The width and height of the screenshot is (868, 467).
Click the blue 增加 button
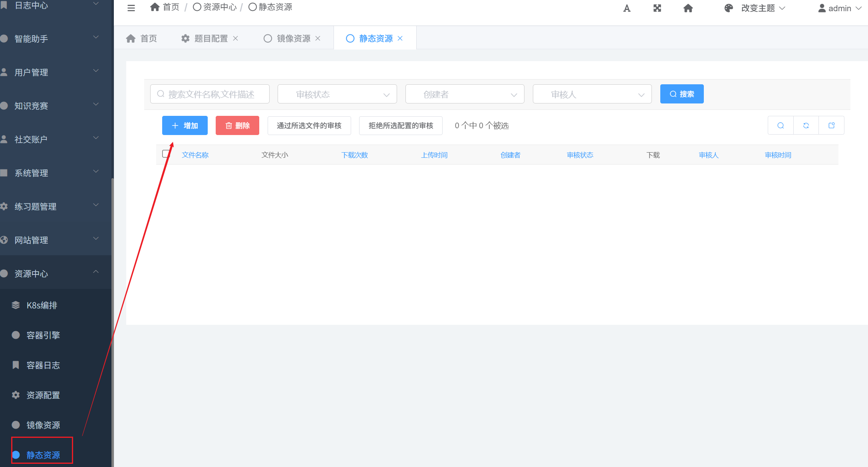point(185,125)
